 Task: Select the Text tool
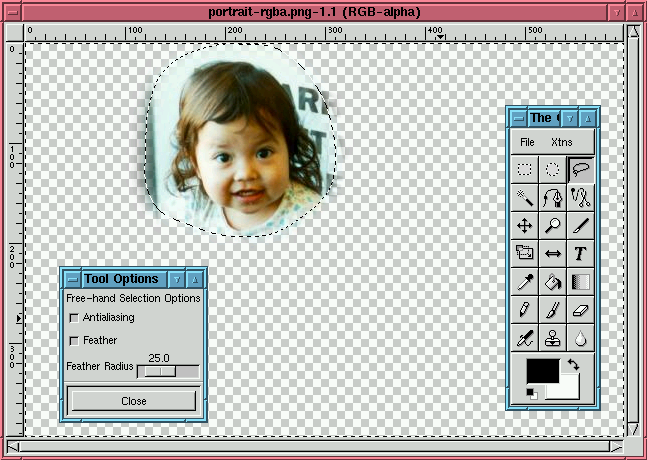[x=581, y=254]
